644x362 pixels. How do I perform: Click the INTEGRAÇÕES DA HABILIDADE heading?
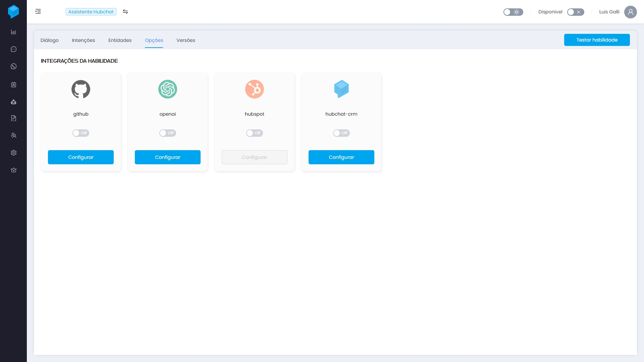click(79, 61)
